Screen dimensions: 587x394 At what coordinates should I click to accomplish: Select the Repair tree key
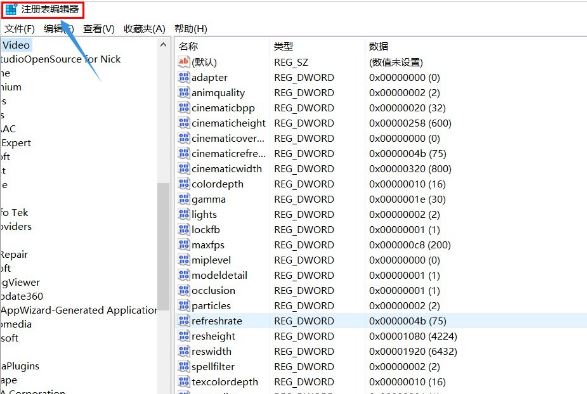pos(14,255)
